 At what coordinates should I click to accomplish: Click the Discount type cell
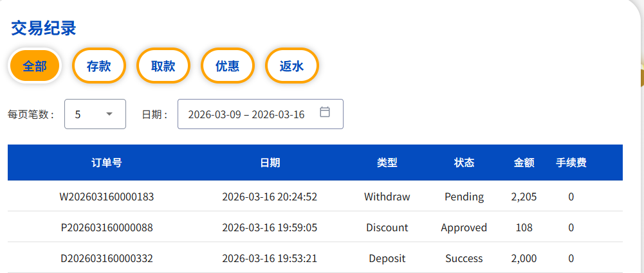click(387, 227)
